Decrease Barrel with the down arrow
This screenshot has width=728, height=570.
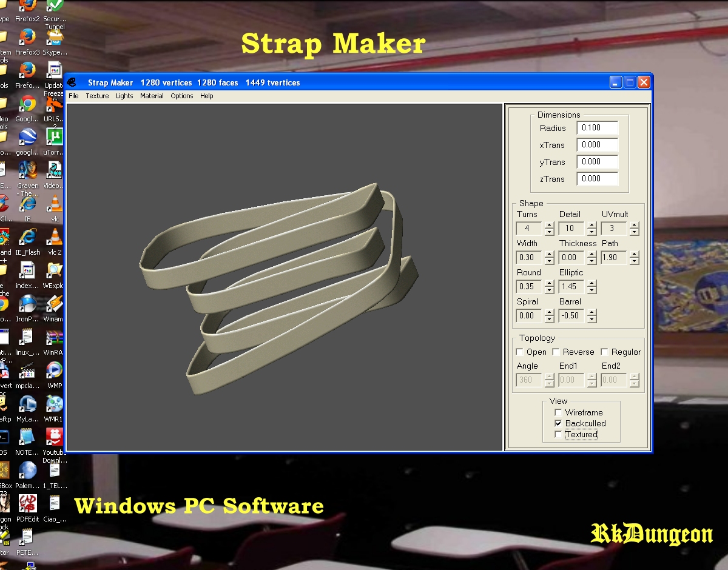[592, 320]
